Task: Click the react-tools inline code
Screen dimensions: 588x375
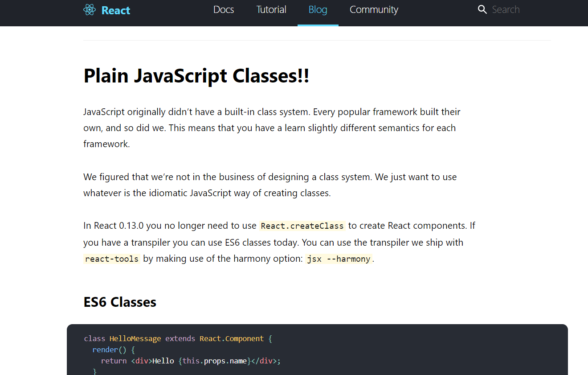Action: pos(112,259)
